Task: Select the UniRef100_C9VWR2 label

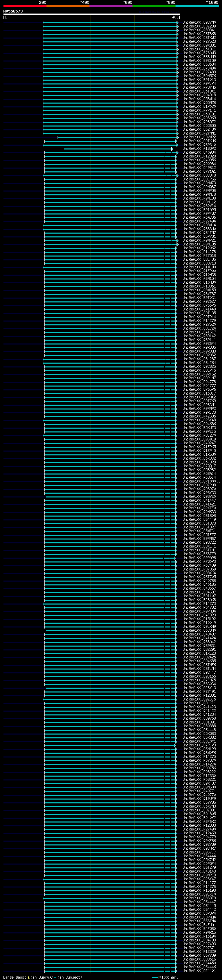Action: pyautogui.click(x=199, y=137)
